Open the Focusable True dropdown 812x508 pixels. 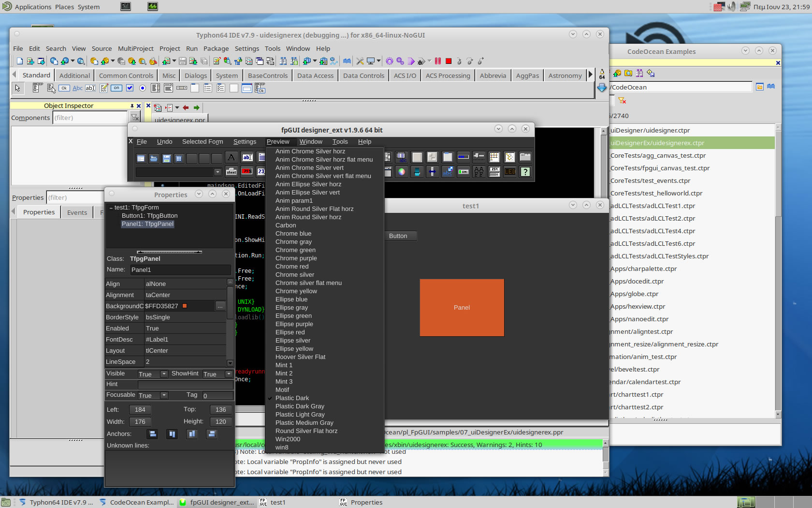pyautogui.click(x=164, y=395)
